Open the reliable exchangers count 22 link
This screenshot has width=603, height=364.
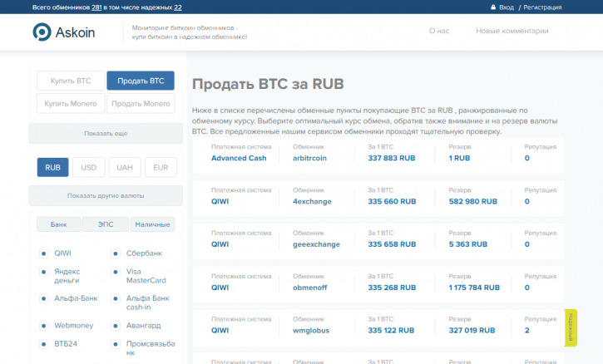pos(178,7)
